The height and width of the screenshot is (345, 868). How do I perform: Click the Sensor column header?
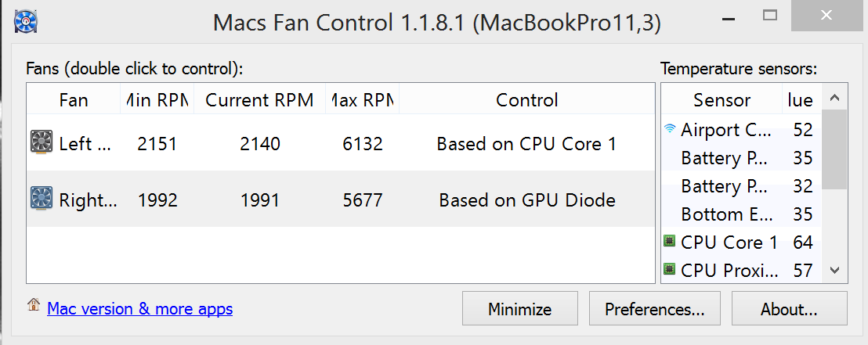click(x=722, y=99)
